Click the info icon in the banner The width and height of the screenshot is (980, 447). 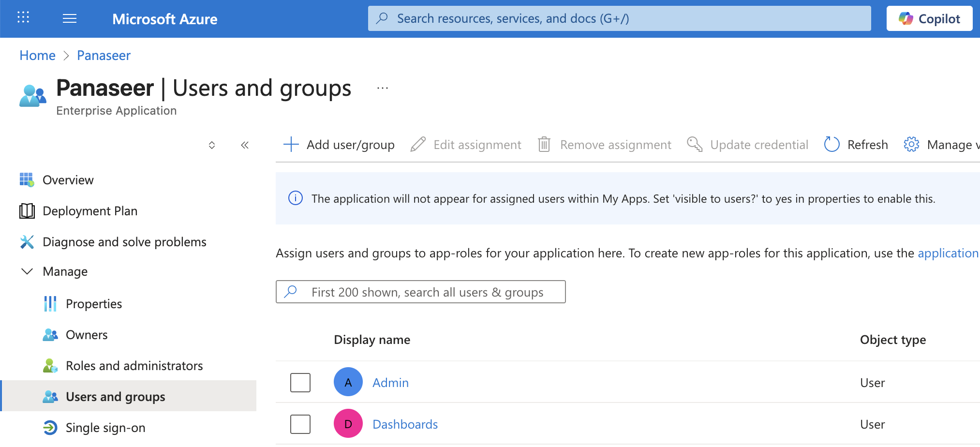[296, 198]
